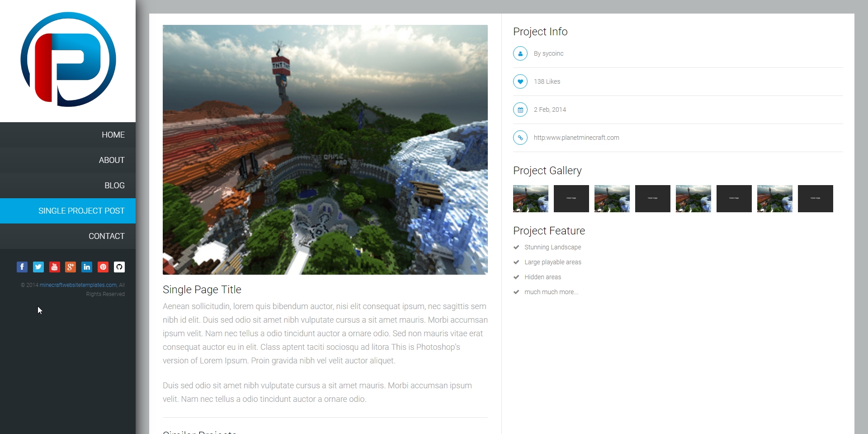Image resolution: width=868 pixels, height=434 pixels.
Task: Visit the planetminecraft.com project link
Action: [x=576, y=138]
